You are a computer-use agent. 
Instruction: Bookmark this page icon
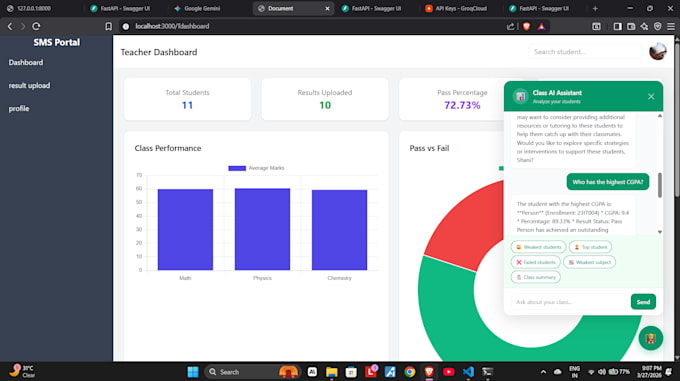pos(108,26)
